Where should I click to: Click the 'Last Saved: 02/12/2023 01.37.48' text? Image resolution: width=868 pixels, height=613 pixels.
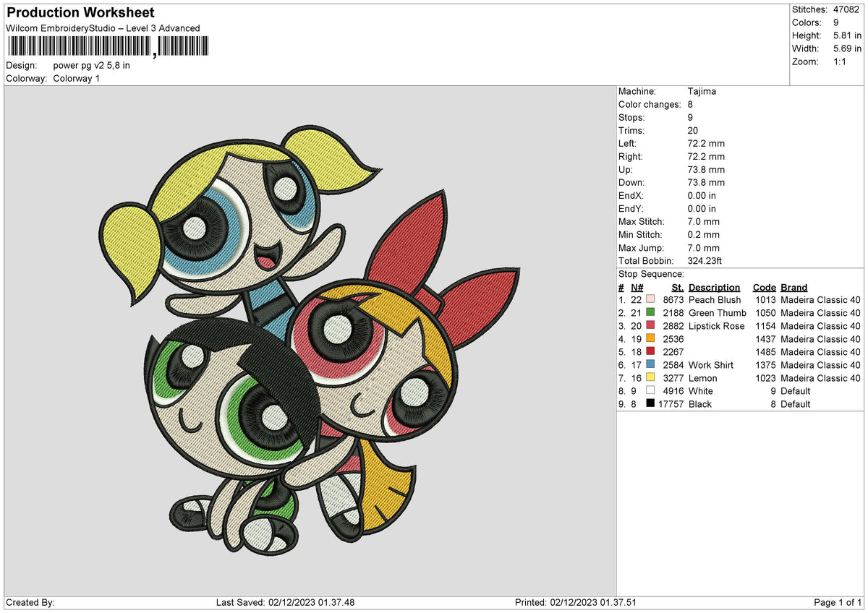(x=285, y=603)
